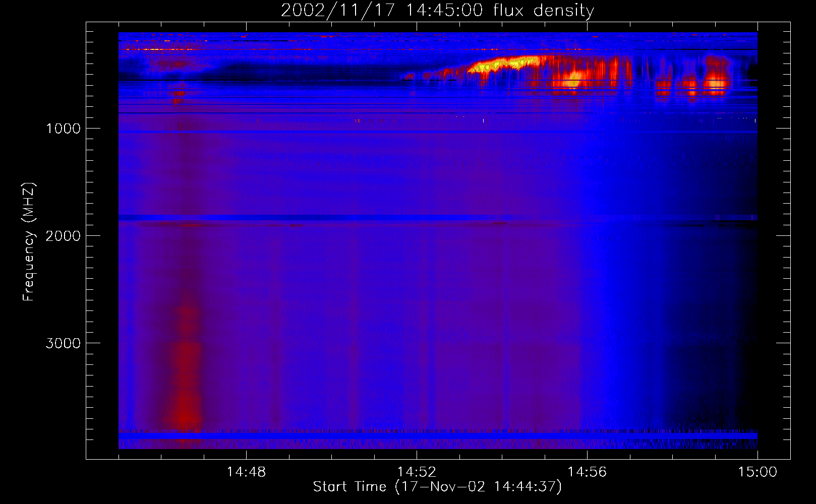Click the x-axis label "Start Time (17-Nov-02 14:44:37)"
This screenshot has width=816, height=504.
point(437,487)
